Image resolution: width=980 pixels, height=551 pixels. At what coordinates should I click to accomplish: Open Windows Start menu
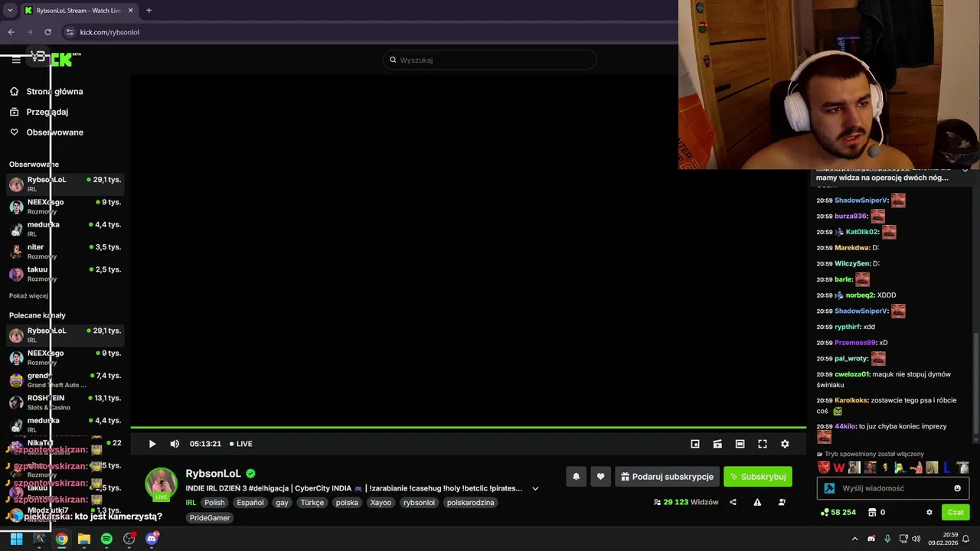(x=16, y=539)
